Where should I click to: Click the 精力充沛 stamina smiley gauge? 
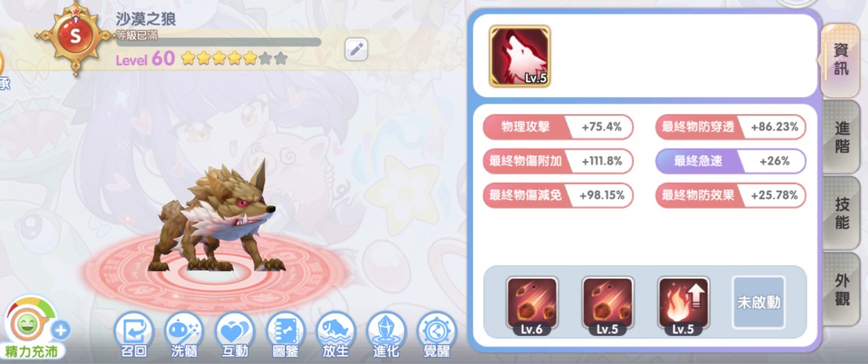(x=31, y=328)
